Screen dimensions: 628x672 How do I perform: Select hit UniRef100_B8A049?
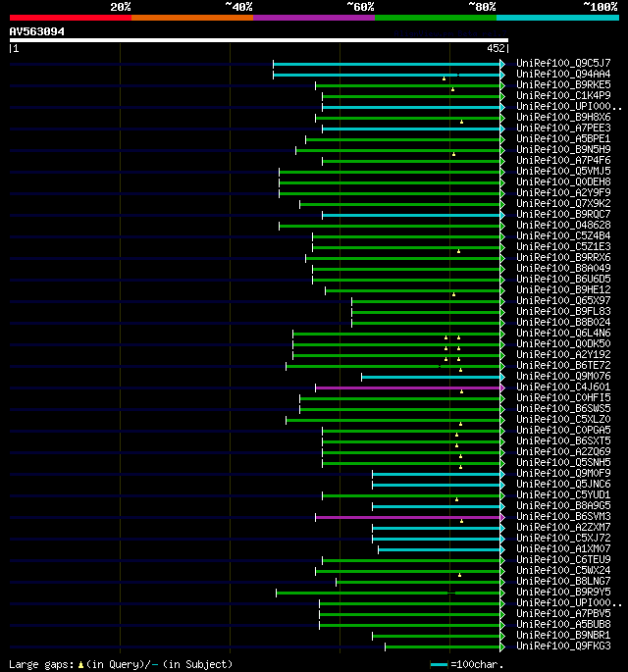(x=563, y=268)
